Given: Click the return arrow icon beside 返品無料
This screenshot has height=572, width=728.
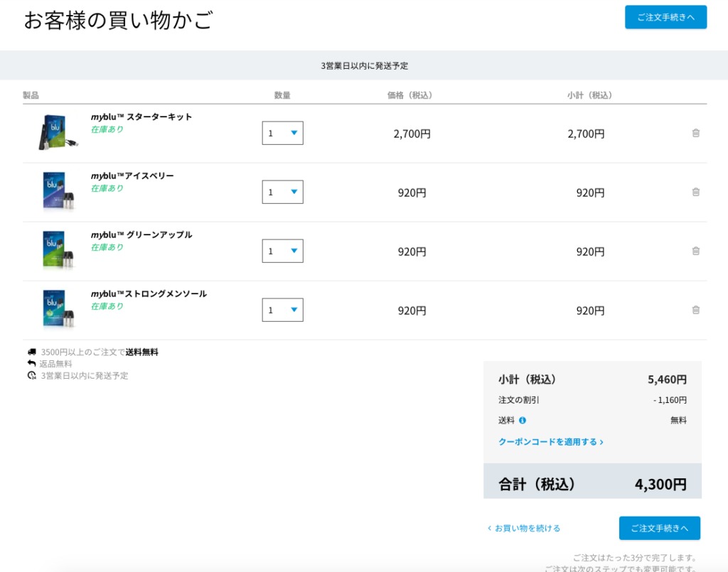Looking at the screenshot, I should coord(31,364).
